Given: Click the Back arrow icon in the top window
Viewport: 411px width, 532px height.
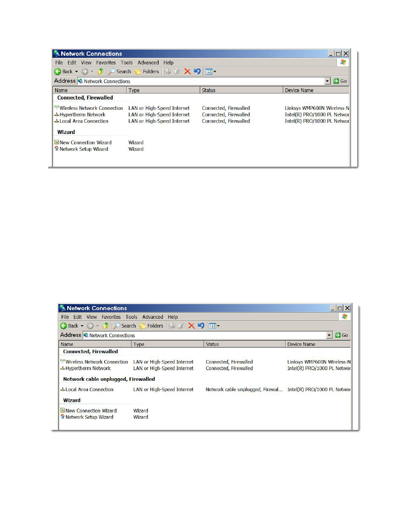Looking at the screenshot, I should pyautogui.click(x=58, y=72).
